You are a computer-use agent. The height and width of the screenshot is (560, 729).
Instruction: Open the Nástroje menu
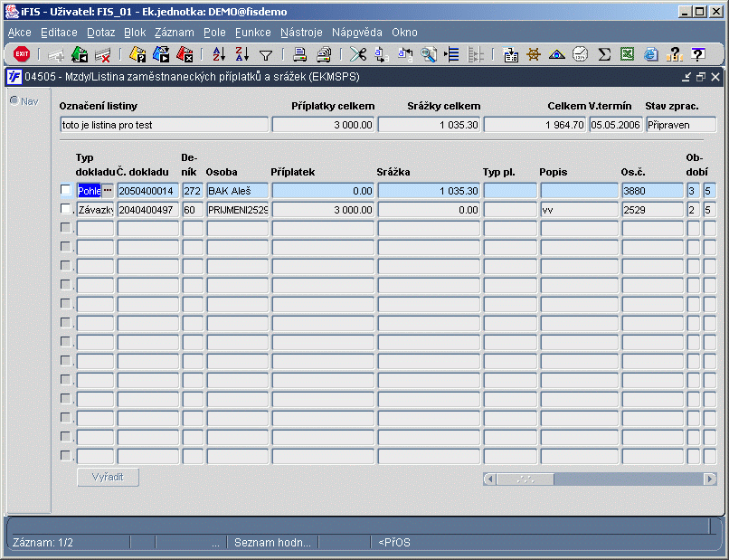tap(301, 32)
